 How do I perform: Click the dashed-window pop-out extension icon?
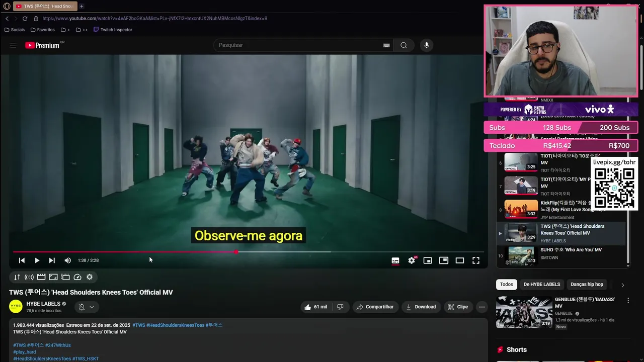65,277
